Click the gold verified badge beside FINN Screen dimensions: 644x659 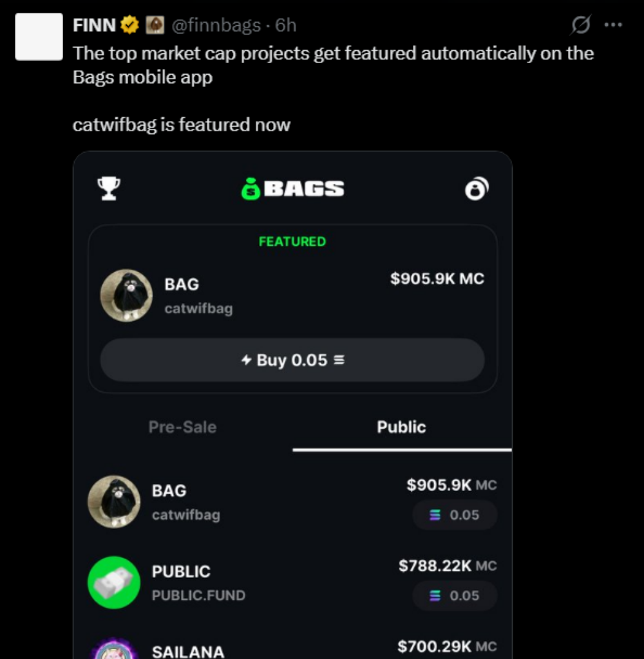[x=129, y=25]
